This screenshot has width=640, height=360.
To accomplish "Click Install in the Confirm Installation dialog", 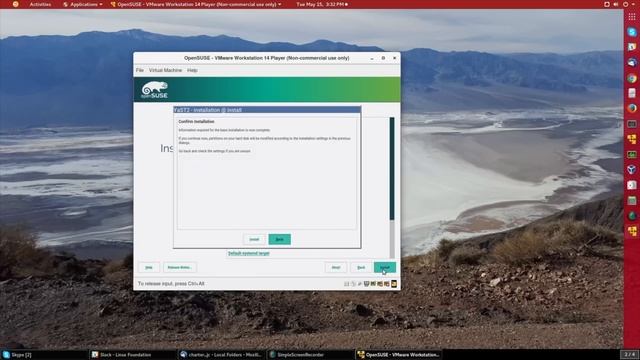I will [x=254, y=239].
